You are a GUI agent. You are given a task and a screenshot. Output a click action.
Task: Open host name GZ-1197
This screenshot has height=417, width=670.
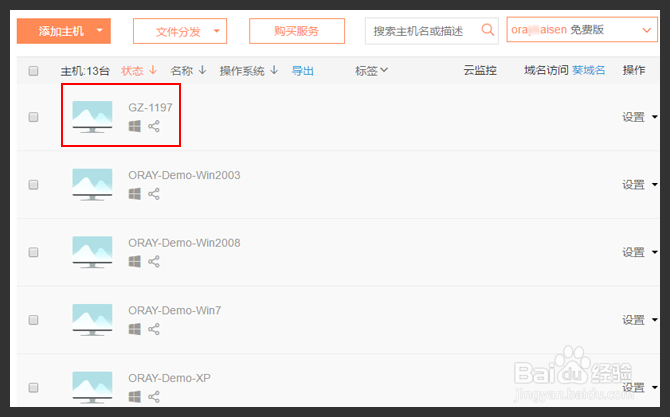click(150, 107)
